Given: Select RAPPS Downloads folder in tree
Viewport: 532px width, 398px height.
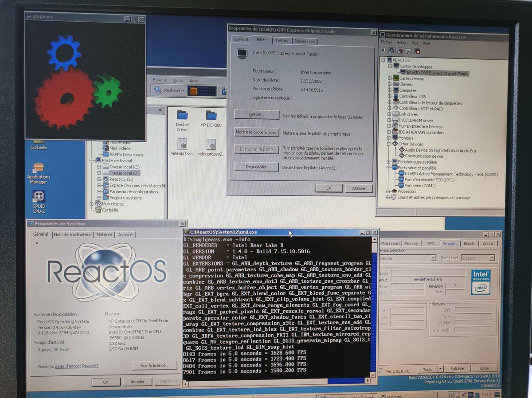Looking at the screenshot, I should pyautogui.click(x=122, y=155).
